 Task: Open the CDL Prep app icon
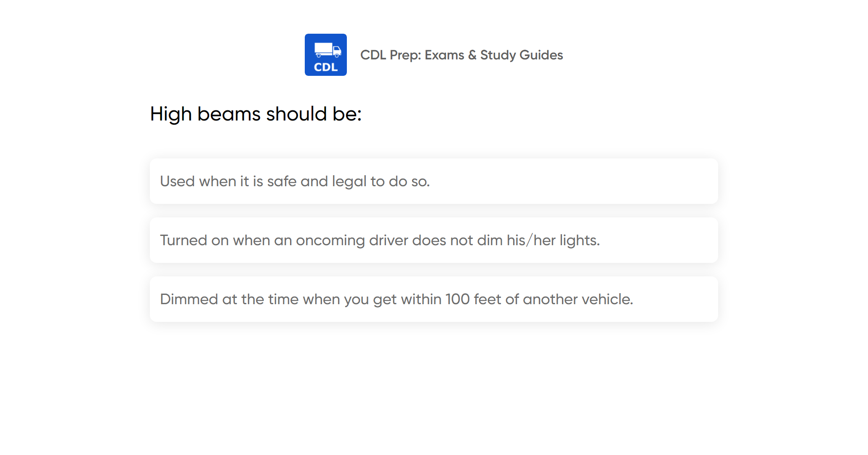click(325, 55)
